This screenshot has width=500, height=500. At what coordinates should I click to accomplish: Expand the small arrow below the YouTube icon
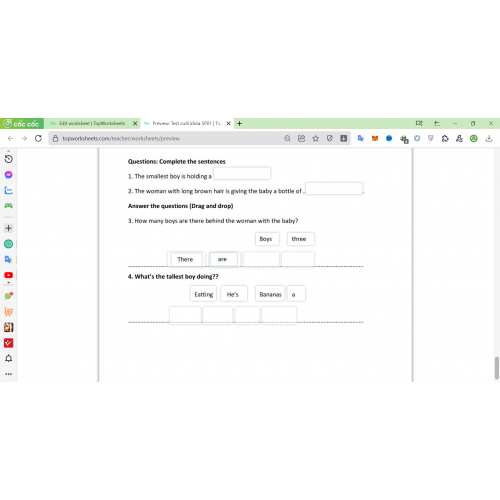click(9, 283)
